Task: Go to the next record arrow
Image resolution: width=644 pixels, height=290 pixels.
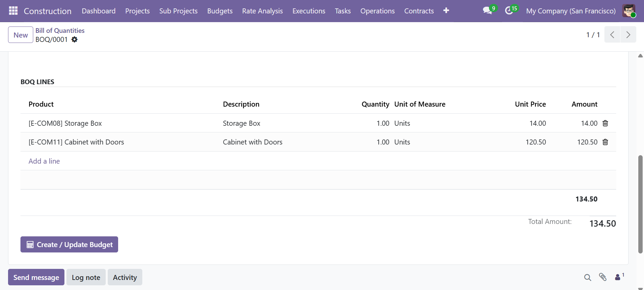Action: pos(628,35)
